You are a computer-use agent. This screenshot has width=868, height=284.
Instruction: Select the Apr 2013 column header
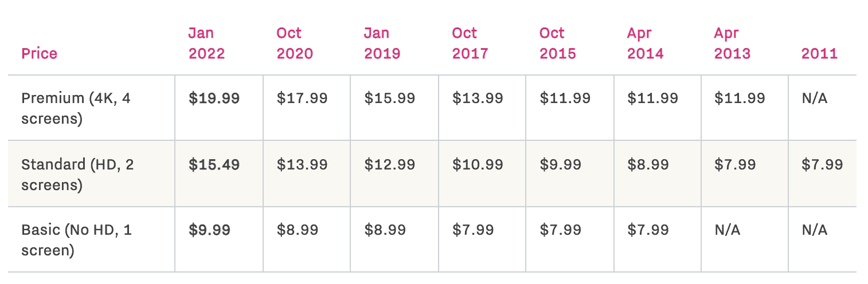[x=732, y=44]
